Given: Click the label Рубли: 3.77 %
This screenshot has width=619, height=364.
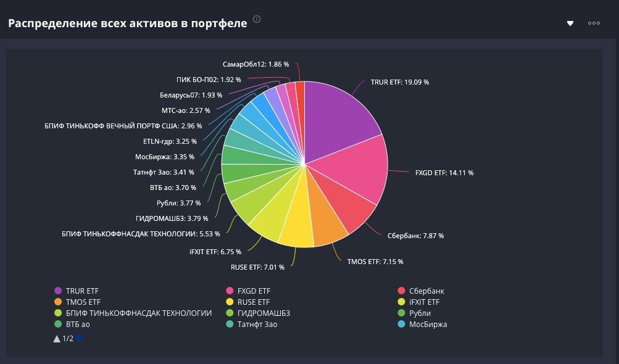Looking at the screenshot, I should pos(178,203).
